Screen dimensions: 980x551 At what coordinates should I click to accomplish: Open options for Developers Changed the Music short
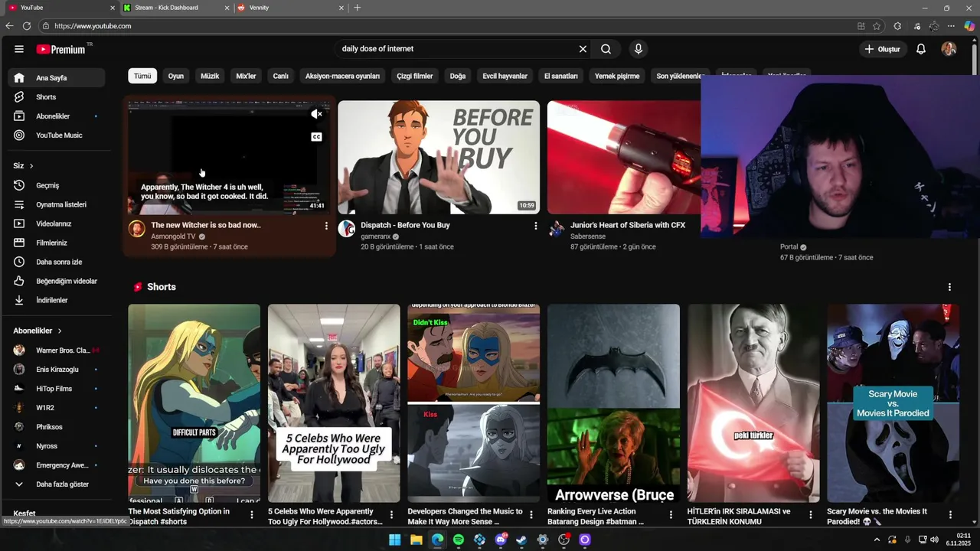tap(531, 515)
